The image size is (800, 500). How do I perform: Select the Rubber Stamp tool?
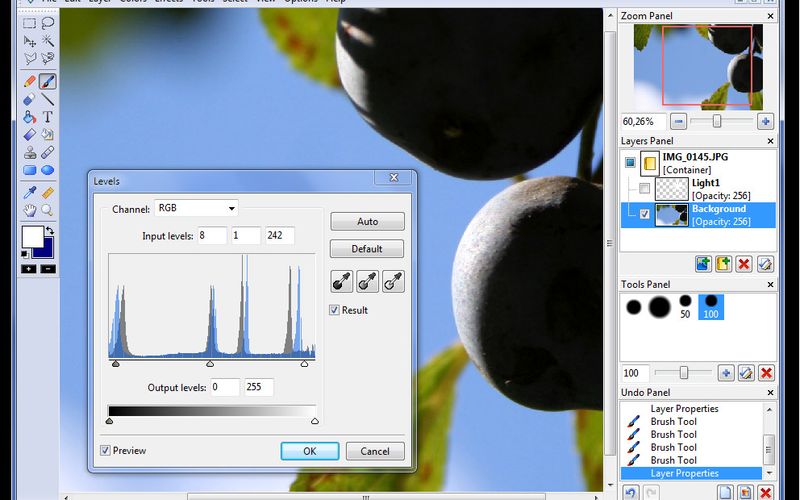tap(29, 153)
